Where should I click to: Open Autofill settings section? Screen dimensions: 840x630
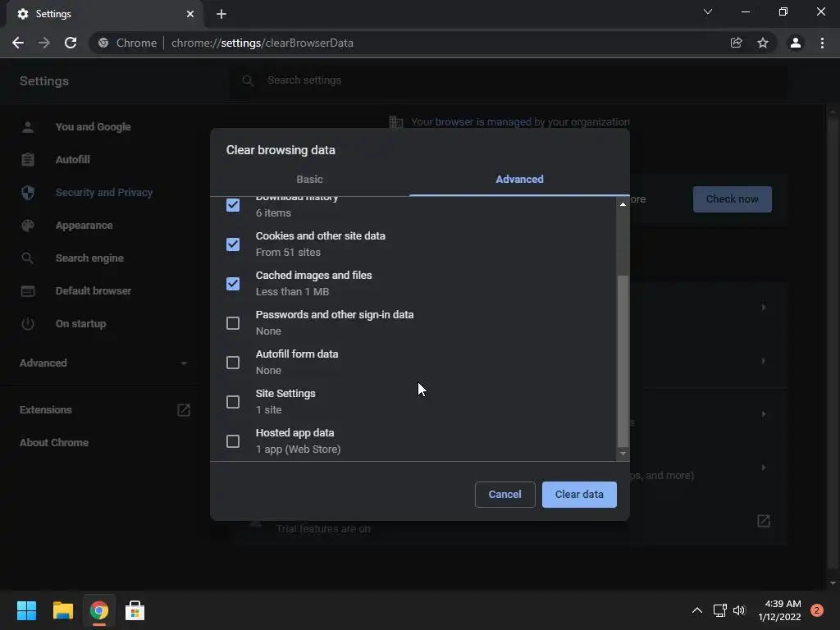coord(73,160)
